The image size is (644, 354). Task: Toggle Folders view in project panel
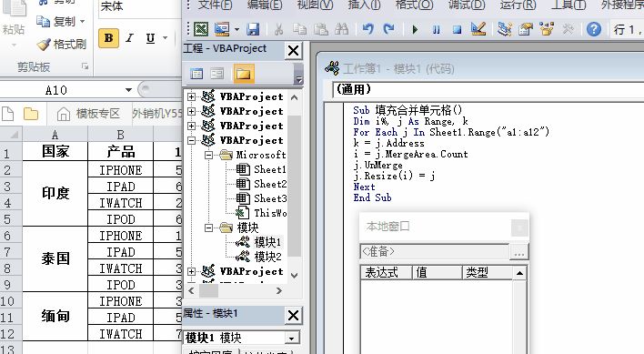pos(243,74)
